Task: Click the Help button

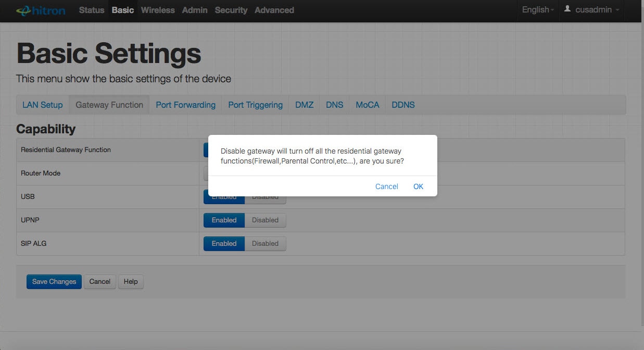Action: (x=131, y=282)
